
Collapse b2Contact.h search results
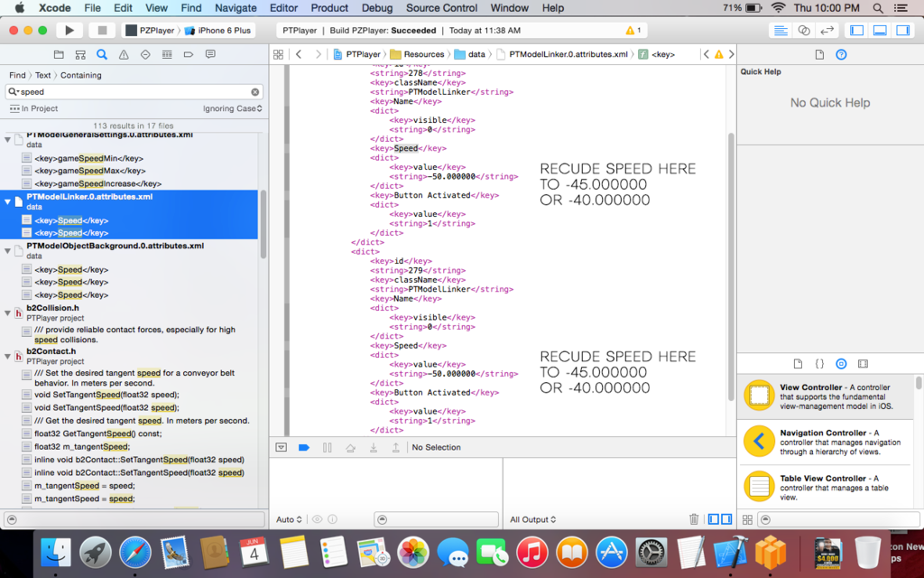[x=7, y=356]
